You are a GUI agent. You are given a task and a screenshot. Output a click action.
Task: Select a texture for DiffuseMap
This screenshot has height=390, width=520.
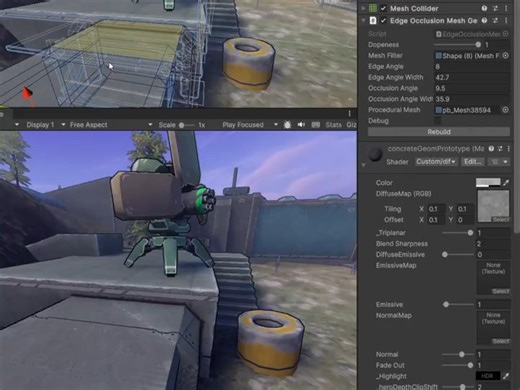coord(500,219)
